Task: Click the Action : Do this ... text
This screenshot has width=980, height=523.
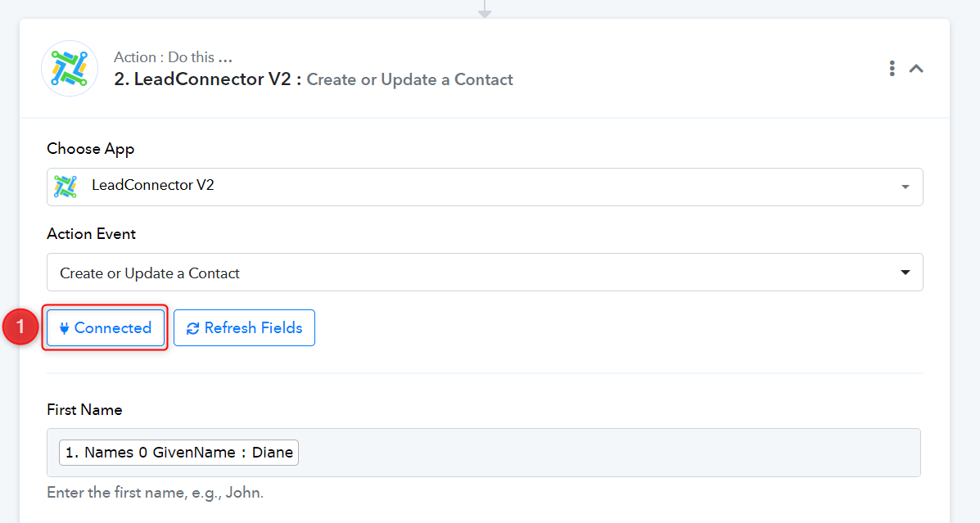Action: [173, 56]
